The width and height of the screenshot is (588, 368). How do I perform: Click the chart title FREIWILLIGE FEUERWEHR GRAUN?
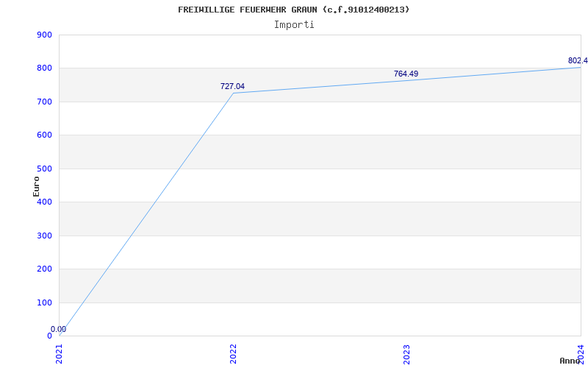(294, 10)
